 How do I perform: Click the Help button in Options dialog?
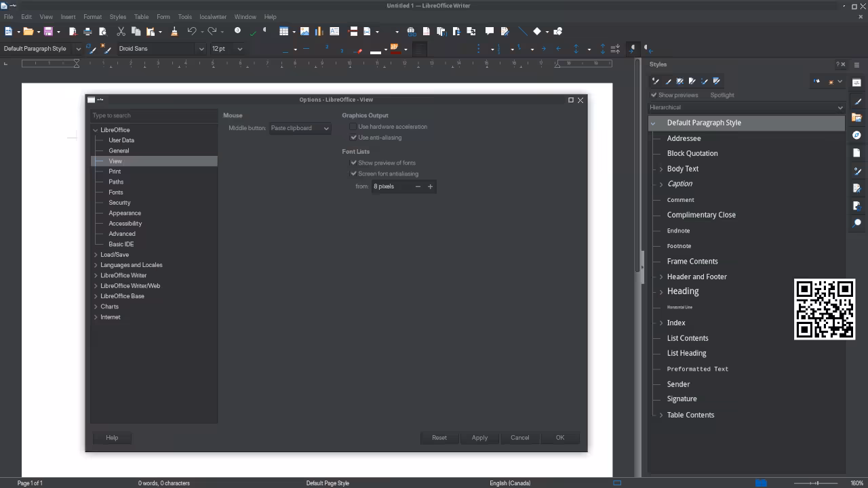pyautogui.click(x=112, y=438)
